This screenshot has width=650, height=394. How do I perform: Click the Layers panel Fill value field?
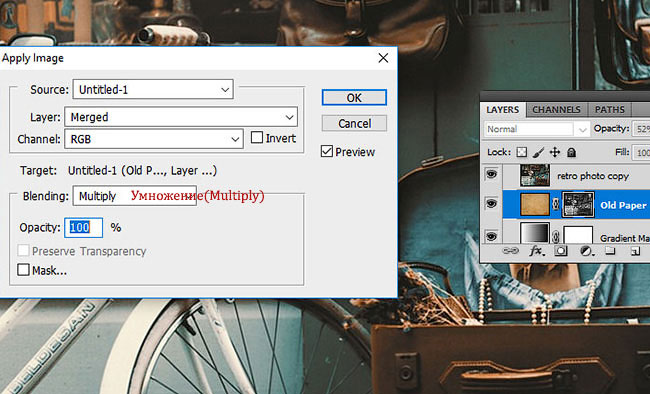pyautogui.click(x=641, y=153)
